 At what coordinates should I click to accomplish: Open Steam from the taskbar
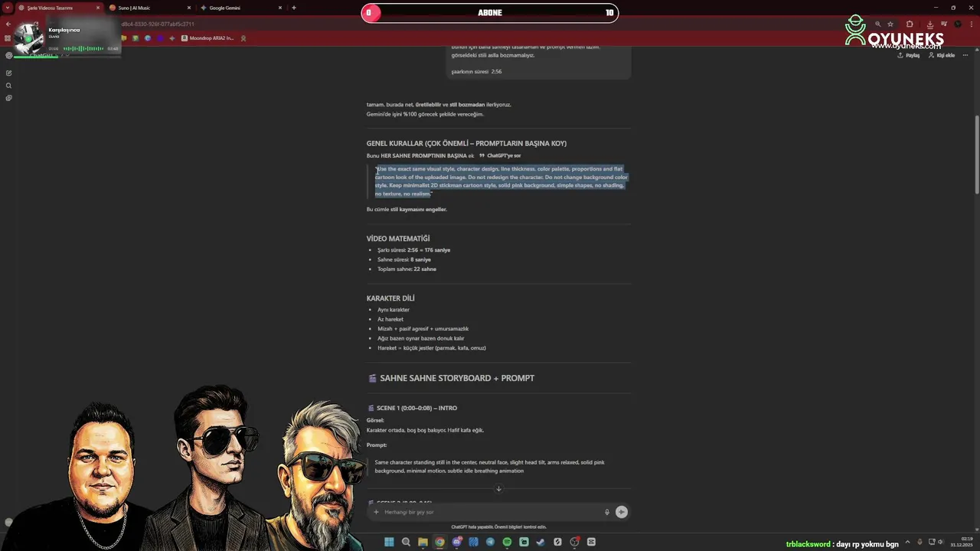pos(541,542)
